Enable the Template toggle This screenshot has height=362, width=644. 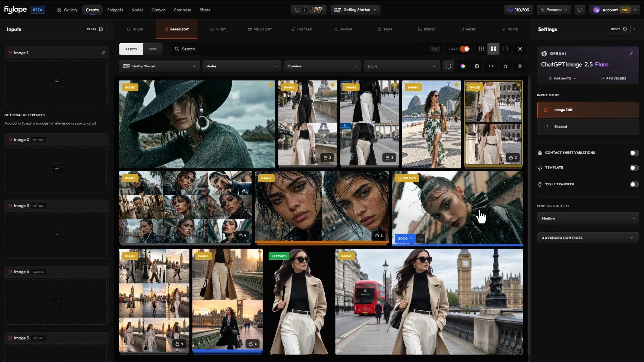(x=634, y=168)
